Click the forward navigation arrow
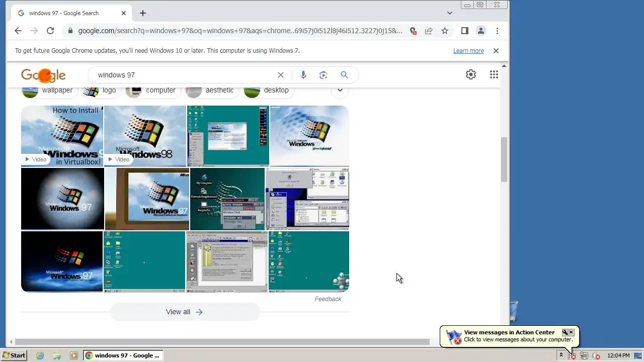 point(34,31)
